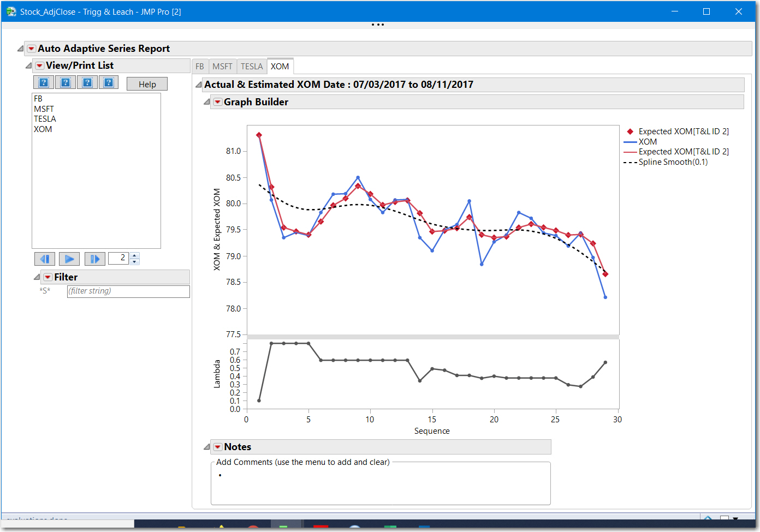Open the View/Print List red triangle menu
This screenshot has width=760, height=532.
pos(40,65)
